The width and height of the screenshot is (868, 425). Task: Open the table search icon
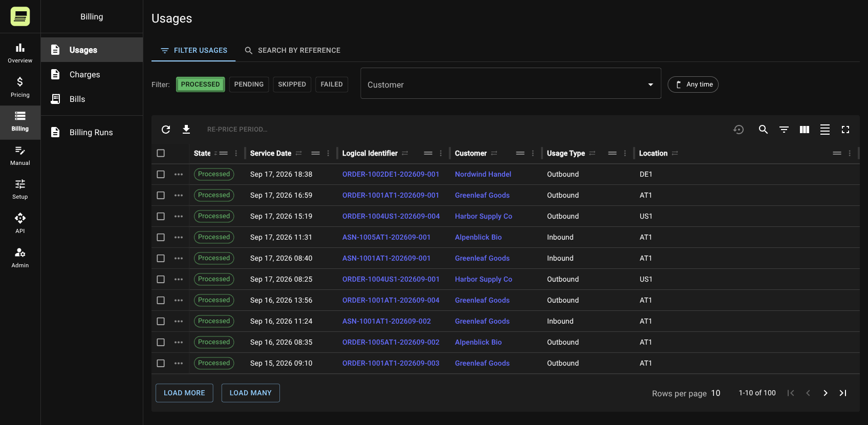coord(763,130)
